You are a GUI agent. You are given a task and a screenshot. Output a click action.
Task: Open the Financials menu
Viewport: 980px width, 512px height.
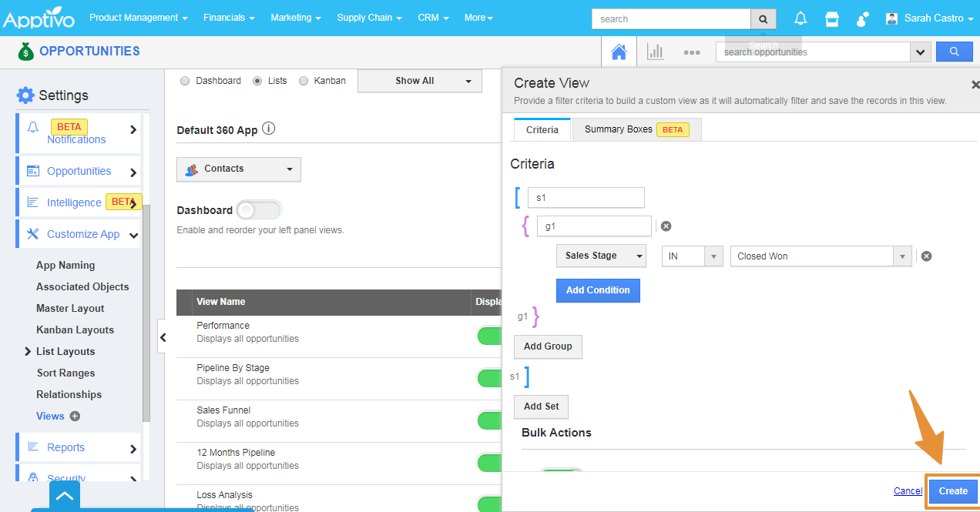[230, 18]
